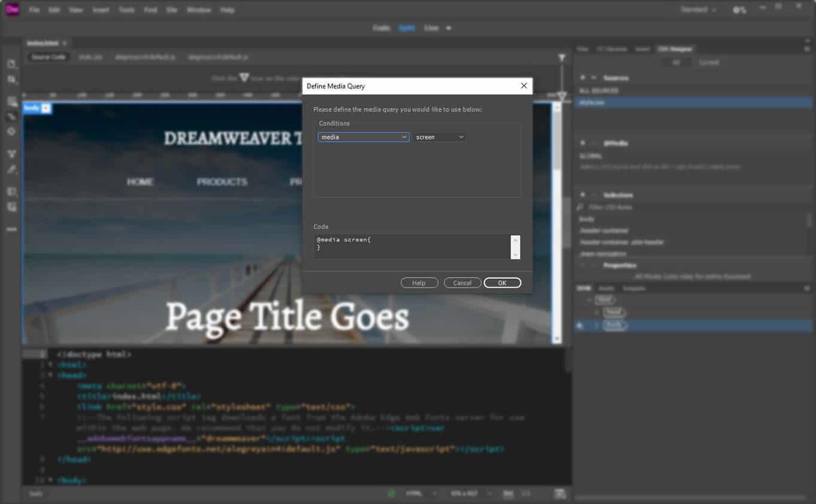Viewport: 816px width, 504px height.
Task: Switch to Code view
Action: [381, 28]
